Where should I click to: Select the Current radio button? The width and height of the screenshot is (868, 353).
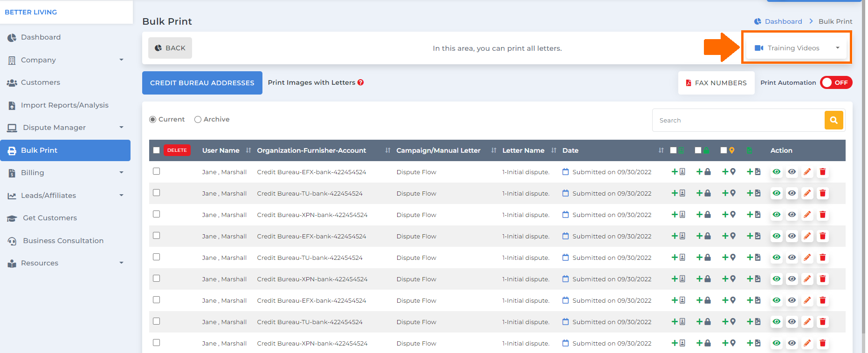pos(152,120)
